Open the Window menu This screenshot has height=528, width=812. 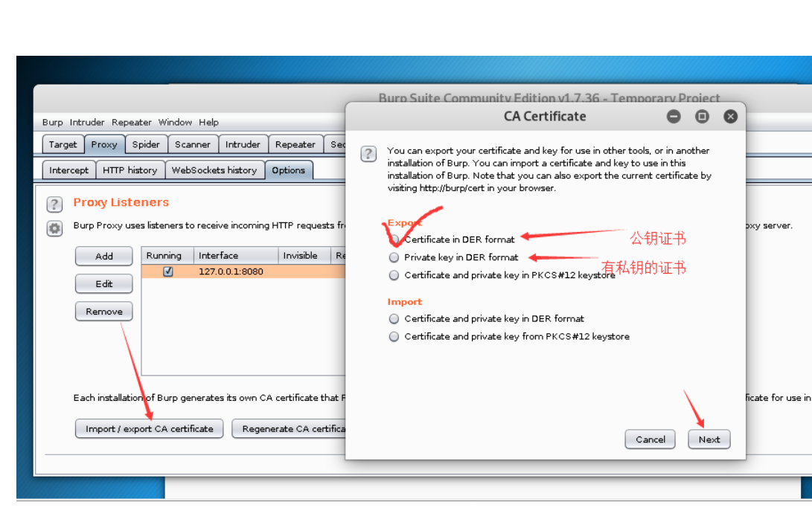(x=175, y=122)
